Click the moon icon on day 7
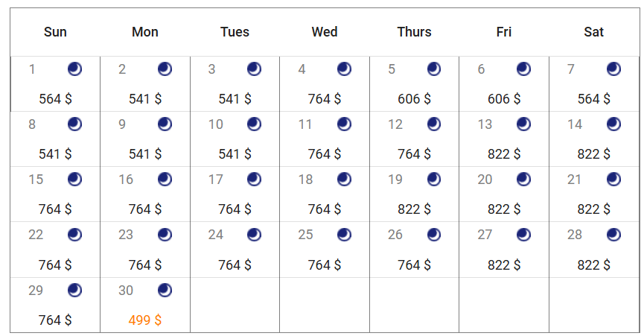 point(613,69)
